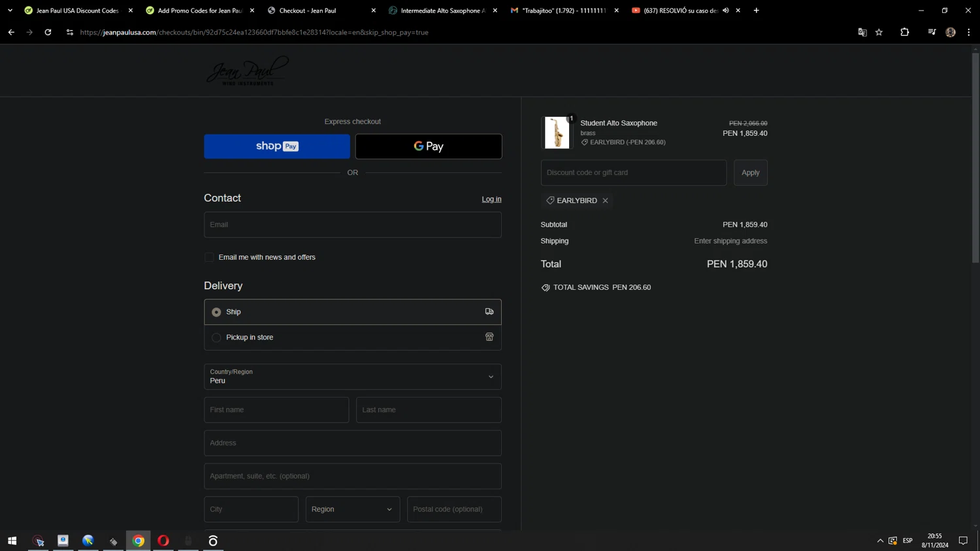Open the tab search dropdown arrow

pos(10,10)
